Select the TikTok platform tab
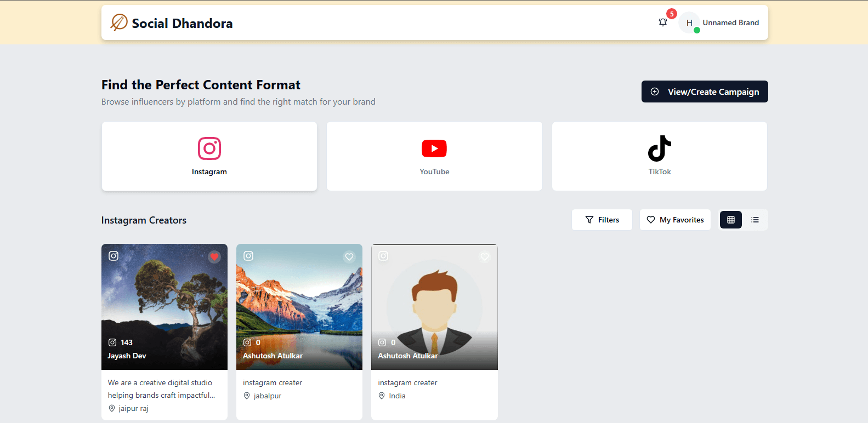Screen dimensions: 868x423 pos(659,156)
